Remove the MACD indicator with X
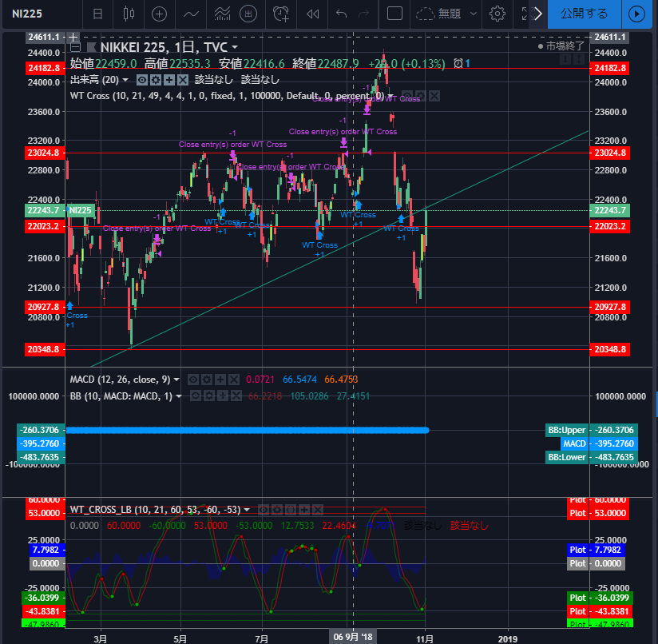658x644 pixels. tap(234, 380)
